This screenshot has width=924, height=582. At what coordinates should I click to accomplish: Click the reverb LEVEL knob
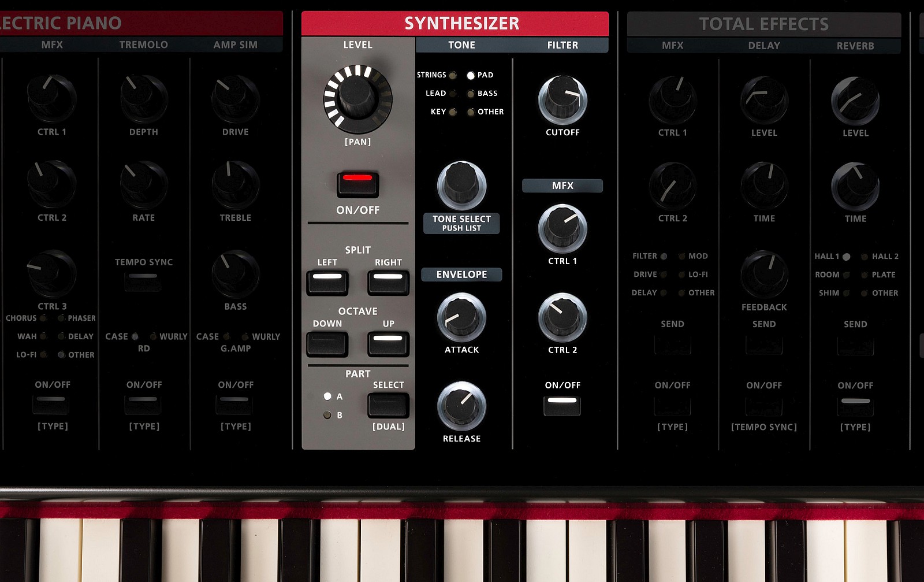(855, 101)
